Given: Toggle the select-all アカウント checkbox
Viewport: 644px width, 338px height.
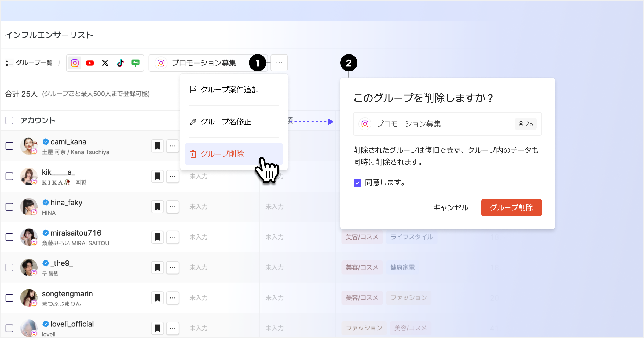Looking at the screenshot, I should pos(9,120).
